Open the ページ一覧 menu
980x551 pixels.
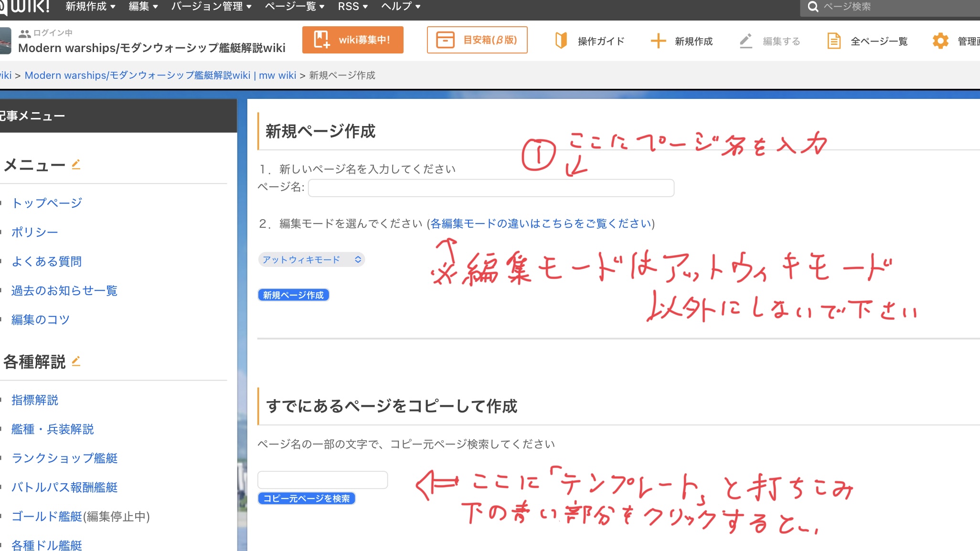[x=294, y=7]
